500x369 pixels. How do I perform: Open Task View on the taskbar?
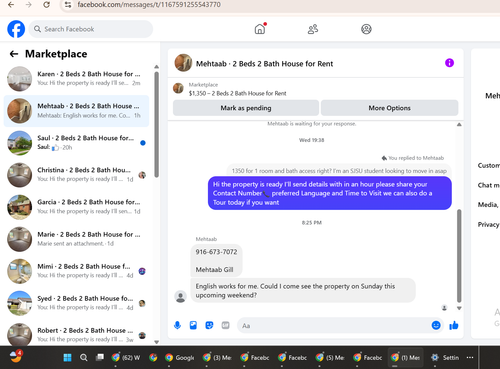tap(100, 358)
